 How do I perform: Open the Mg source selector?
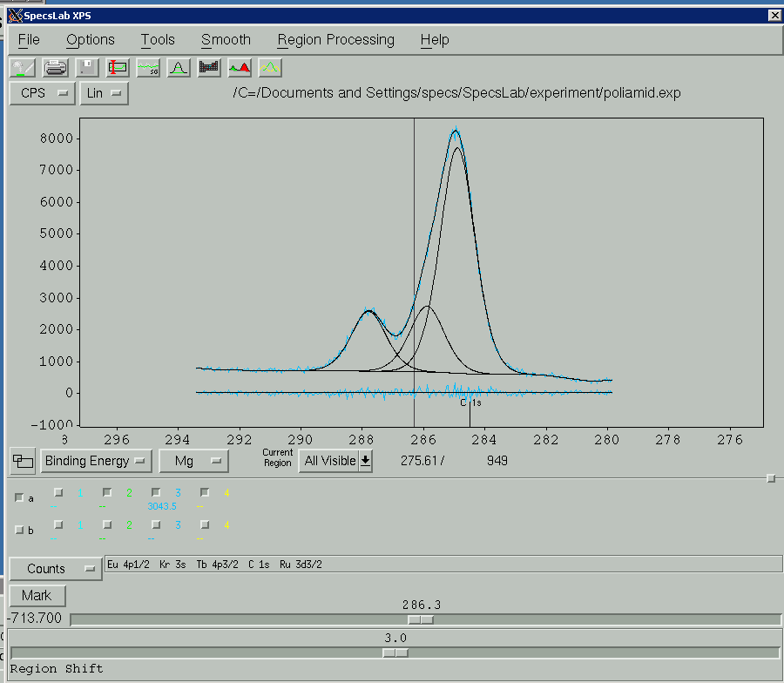[193, 461]
